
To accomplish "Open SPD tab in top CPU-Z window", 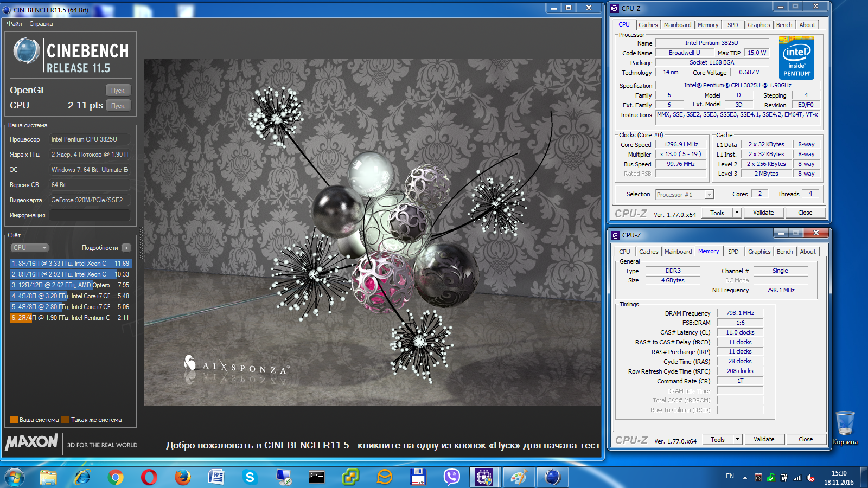I will pos(733,25).
